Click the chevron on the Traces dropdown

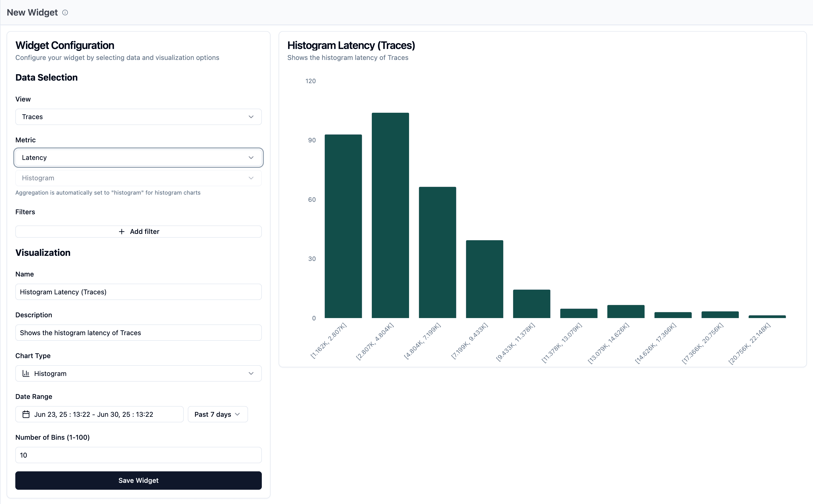[251, 117]
